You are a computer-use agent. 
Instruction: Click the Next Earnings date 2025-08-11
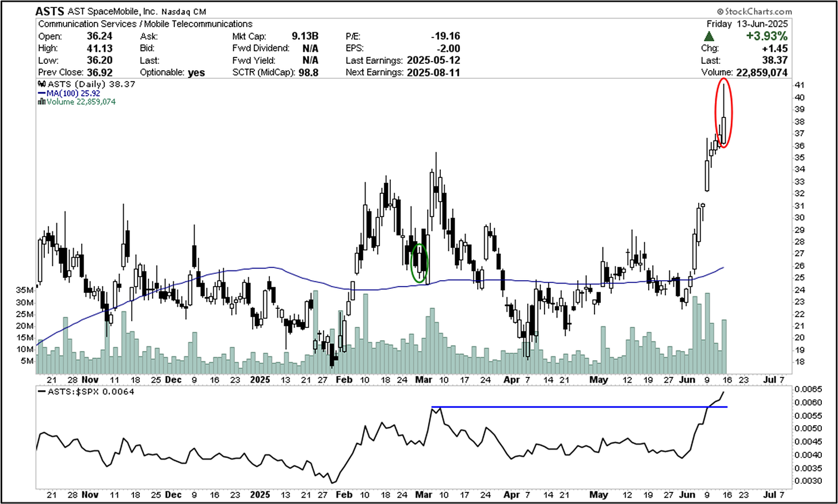click(x=433, y=72)
